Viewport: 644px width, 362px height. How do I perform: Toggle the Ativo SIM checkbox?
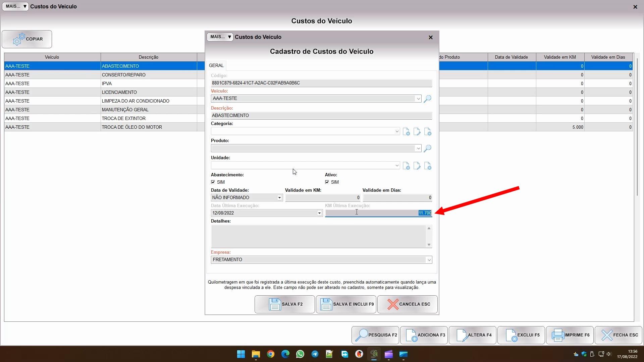(327, 182)
